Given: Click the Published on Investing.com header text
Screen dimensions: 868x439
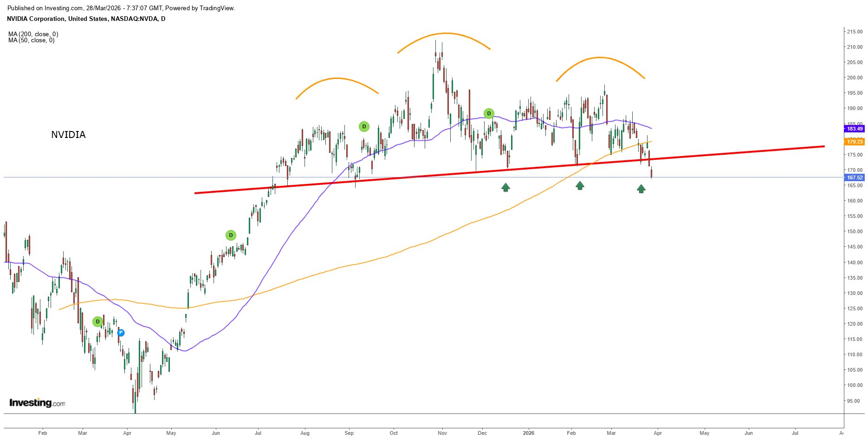Looking at the screenshot, I should point(121,8).
